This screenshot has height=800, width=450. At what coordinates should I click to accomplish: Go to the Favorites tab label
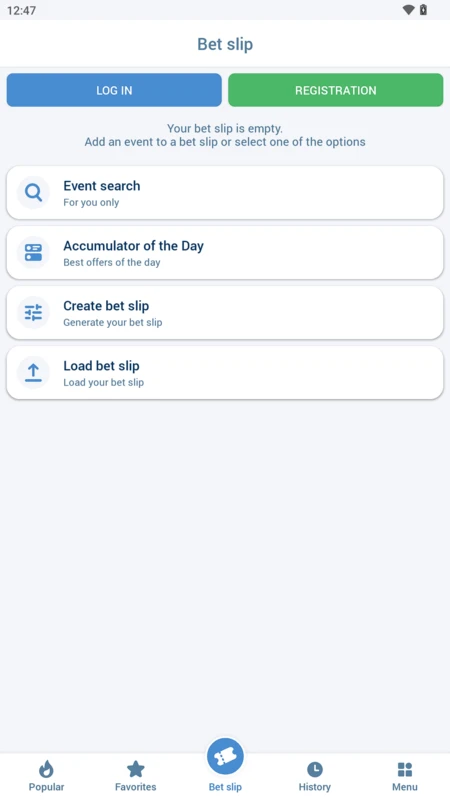[136, 787]
